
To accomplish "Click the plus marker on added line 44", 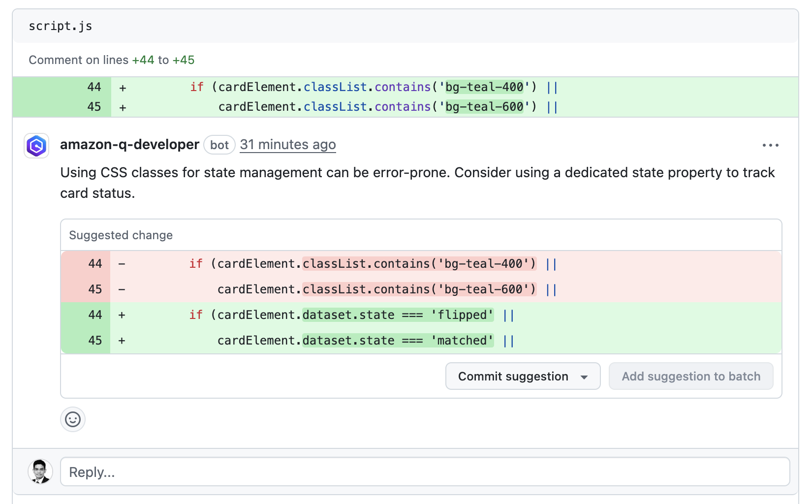I will pos(122,87).
